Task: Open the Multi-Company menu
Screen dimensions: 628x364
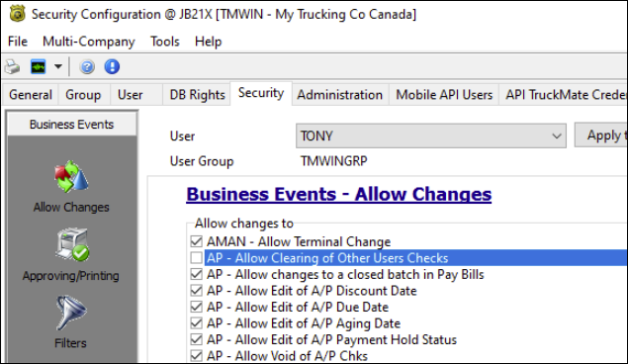Action: tap(88, 42)
